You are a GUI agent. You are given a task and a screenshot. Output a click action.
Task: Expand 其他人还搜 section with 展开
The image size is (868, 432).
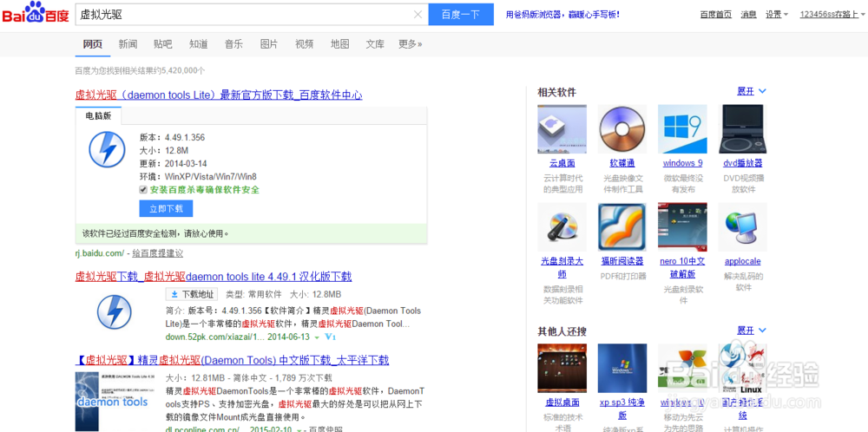coord(751,331)
